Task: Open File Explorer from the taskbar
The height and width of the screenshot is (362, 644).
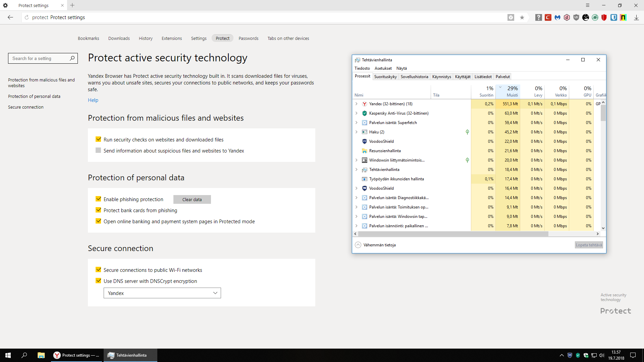Action: click(x=41, y=355)
